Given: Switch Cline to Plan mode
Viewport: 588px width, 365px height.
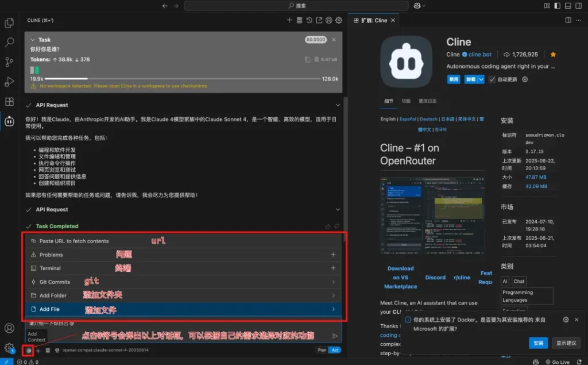Looking at the screenshot, I should click(x=322, y=349).
